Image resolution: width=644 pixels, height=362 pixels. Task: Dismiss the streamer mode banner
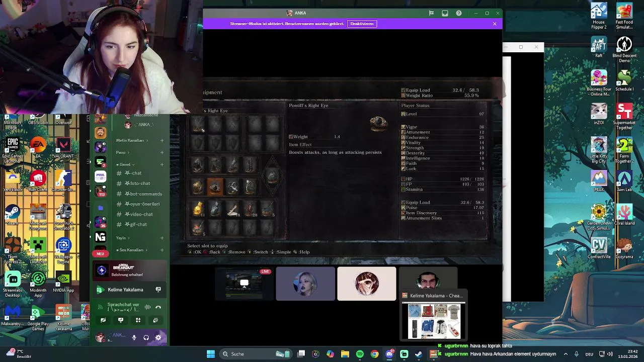[x=495, y=24]
